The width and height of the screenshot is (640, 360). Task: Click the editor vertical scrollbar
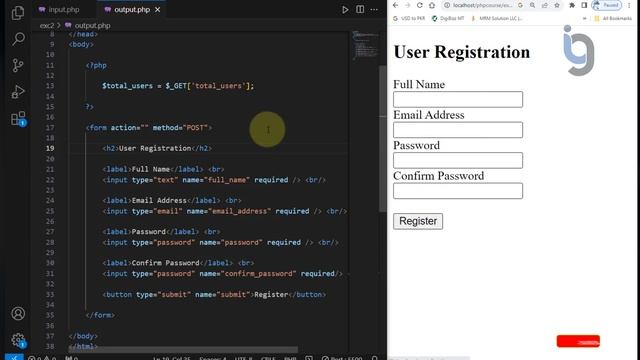click(382, 139)
